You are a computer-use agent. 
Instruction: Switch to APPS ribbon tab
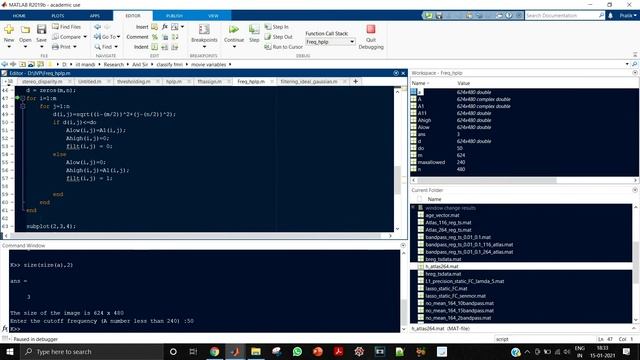tap(95, 16)
